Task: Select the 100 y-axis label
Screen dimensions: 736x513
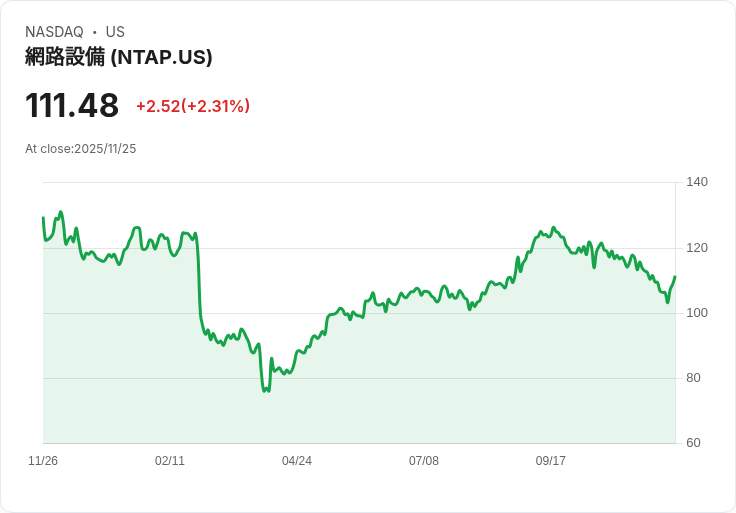Action: point(697,313)
